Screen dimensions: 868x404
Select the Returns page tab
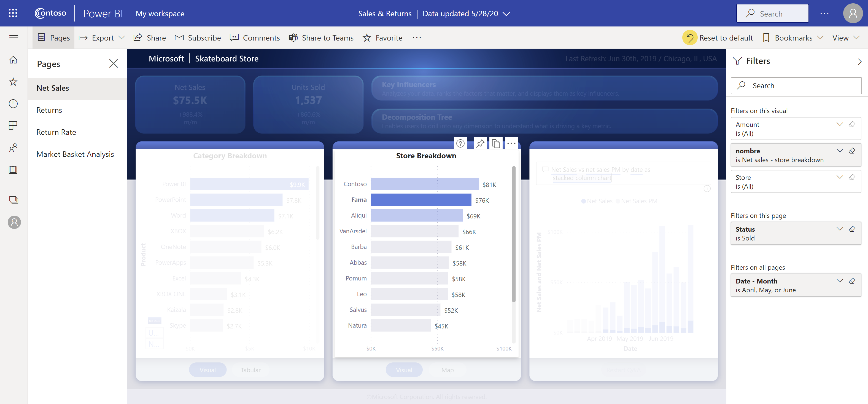(49, 110)
